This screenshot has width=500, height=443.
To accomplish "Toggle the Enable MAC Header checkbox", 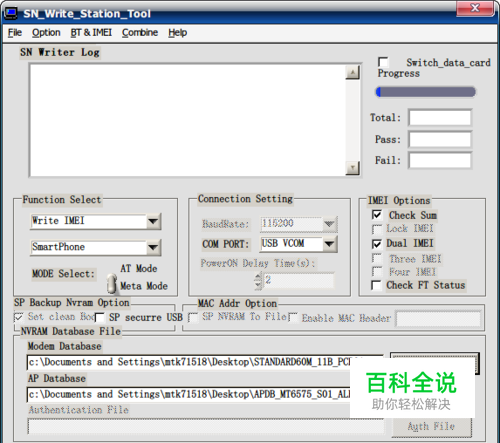I will 293,317.
